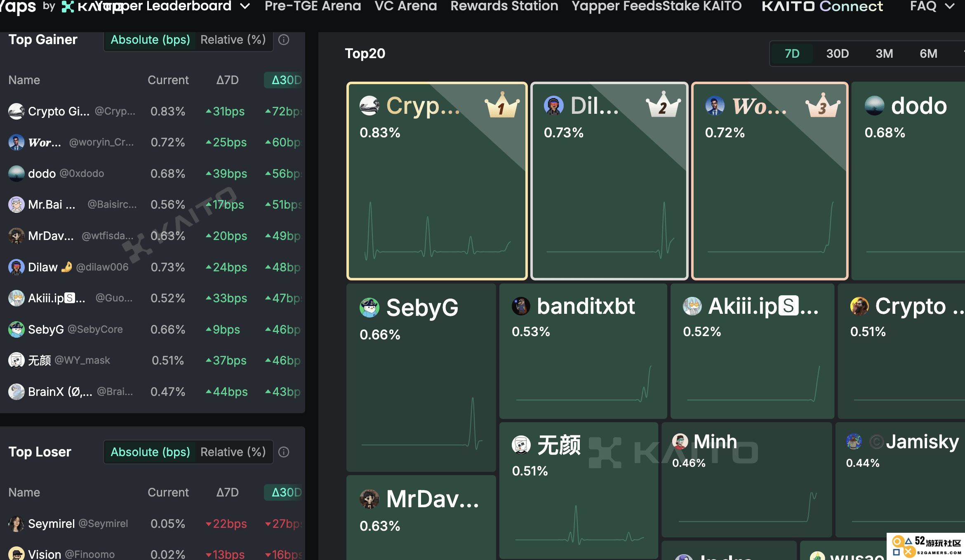Viewport: 965px width, 560px height.
Task: Select the 6M timeframe
Action: point(928,54)
